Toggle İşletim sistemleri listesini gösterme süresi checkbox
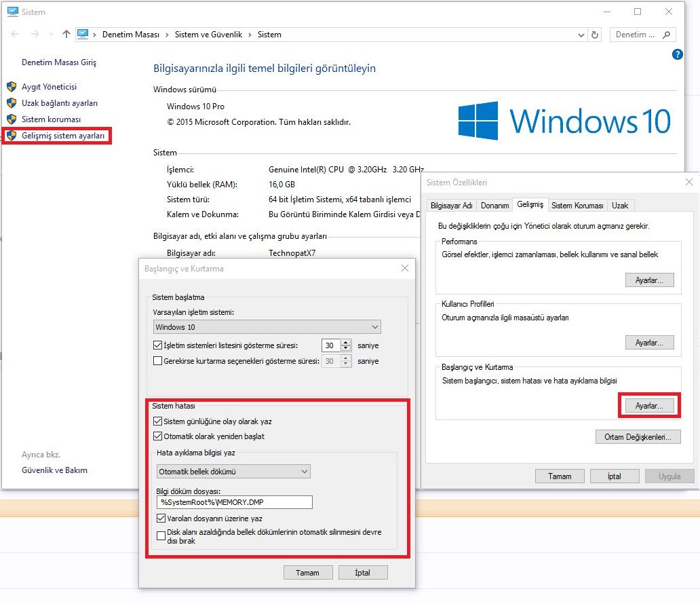The image size is (700, 604). point(157,345)
